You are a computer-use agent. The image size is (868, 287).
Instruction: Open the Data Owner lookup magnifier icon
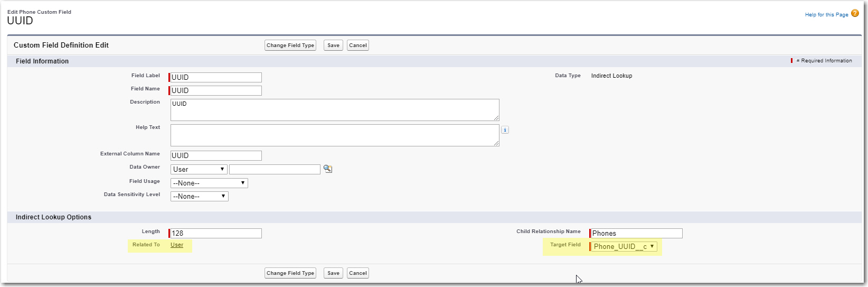328,169
